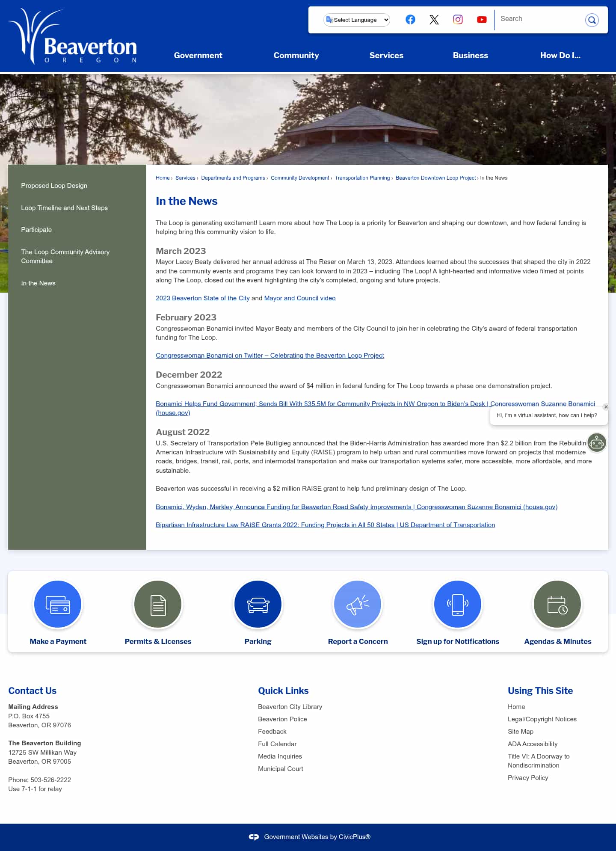Open Government Websites by CivicPlus link
This screenshot has height=851, width=616.
(x=317, y=837)
